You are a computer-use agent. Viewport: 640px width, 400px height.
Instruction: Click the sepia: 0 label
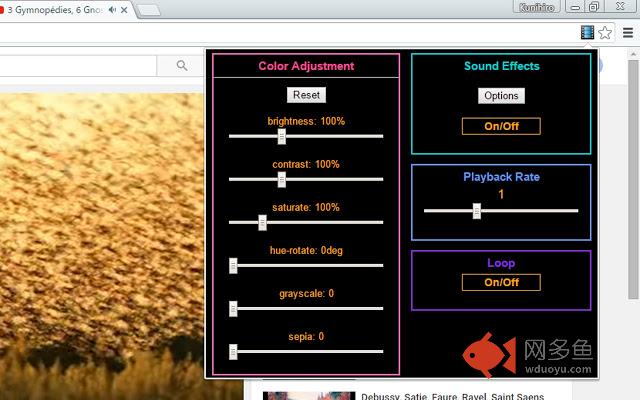pyautogui.click(x=306, y=336)
